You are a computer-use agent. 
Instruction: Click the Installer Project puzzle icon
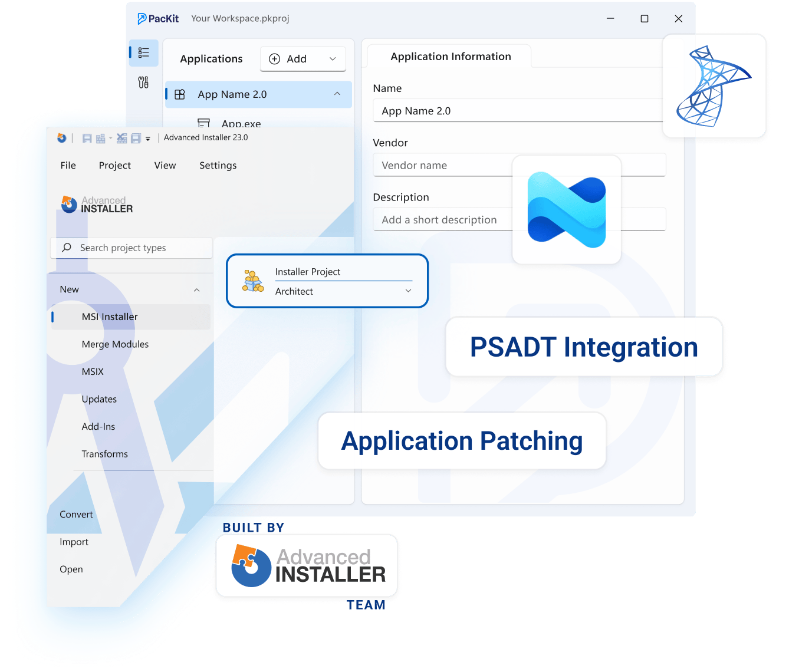[252, 280]
